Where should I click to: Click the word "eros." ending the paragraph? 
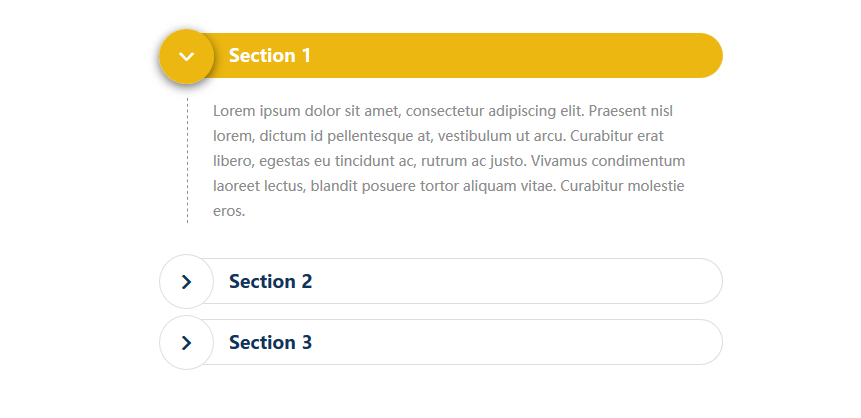(x=229, y=211)
